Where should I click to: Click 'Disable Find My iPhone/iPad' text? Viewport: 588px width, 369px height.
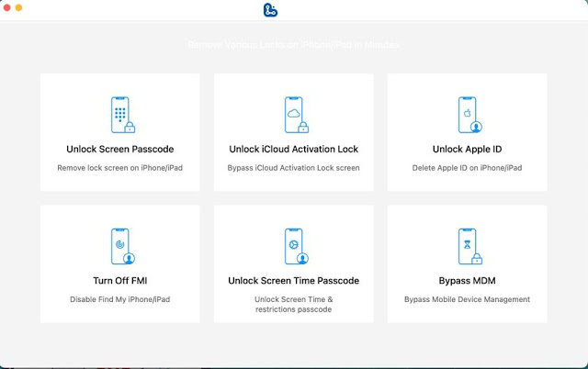pyautogui.click(x=120, y=299)
